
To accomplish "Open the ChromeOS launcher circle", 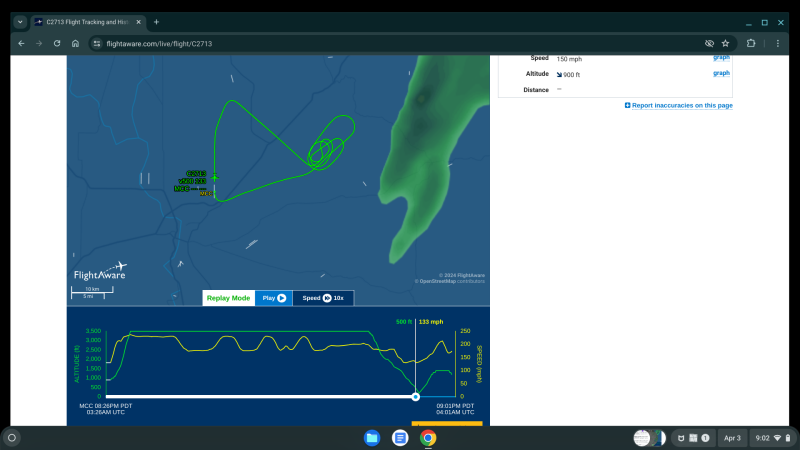I will click(12, 438).
